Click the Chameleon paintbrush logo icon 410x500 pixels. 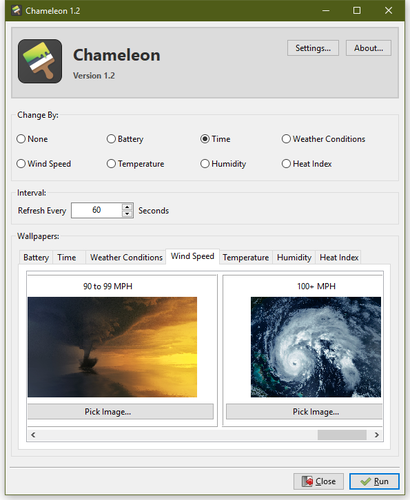tap(40, 61)
